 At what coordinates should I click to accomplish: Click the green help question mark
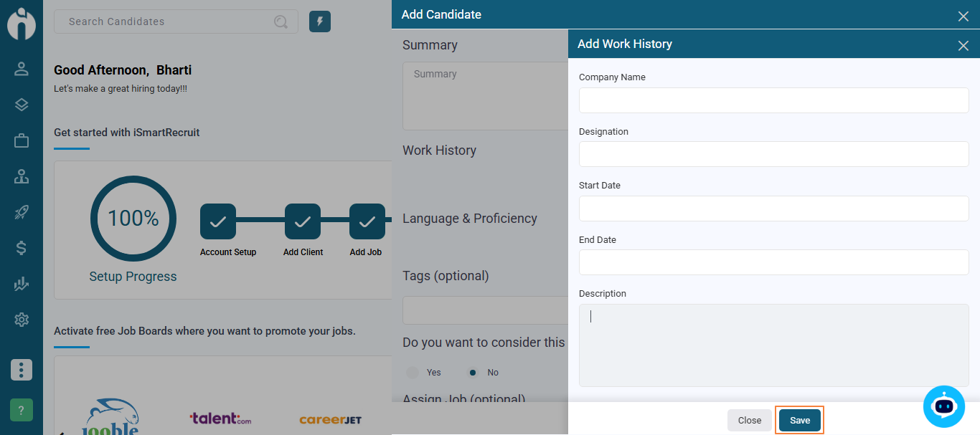(x=22, y=410)
